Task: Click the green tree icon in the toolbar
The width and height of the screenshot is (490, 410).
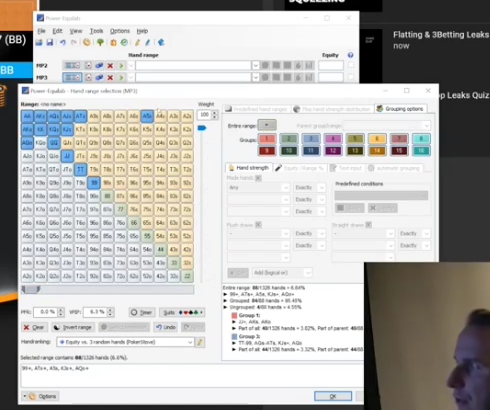Action: tap(100, 42)
